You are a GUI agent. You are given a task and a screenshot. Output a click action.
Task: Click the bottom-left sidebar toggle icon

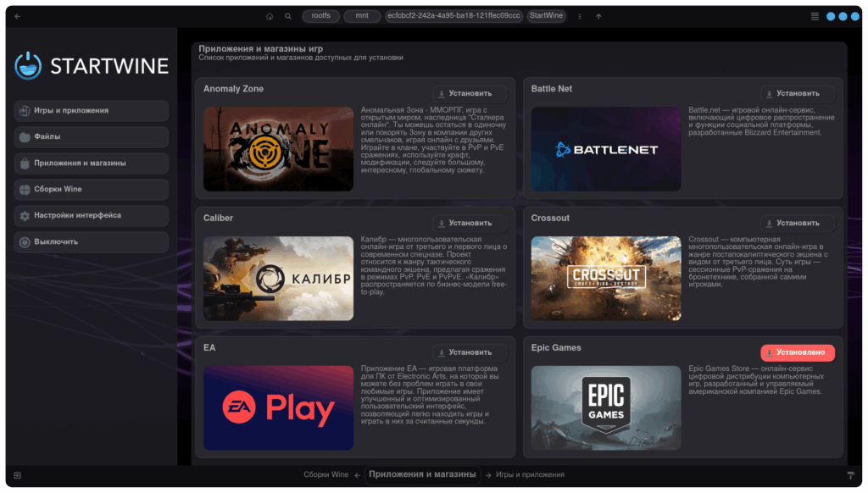[x=18, y=475]
